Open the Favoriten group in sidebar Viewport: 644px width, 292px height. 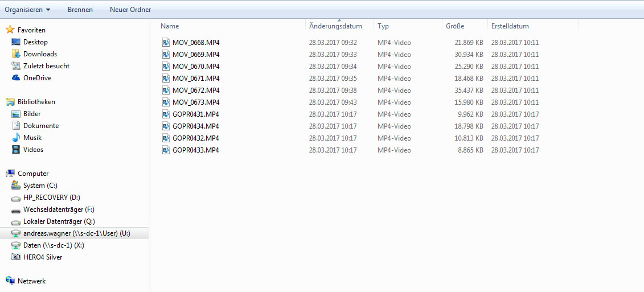(x=31, y=30)
